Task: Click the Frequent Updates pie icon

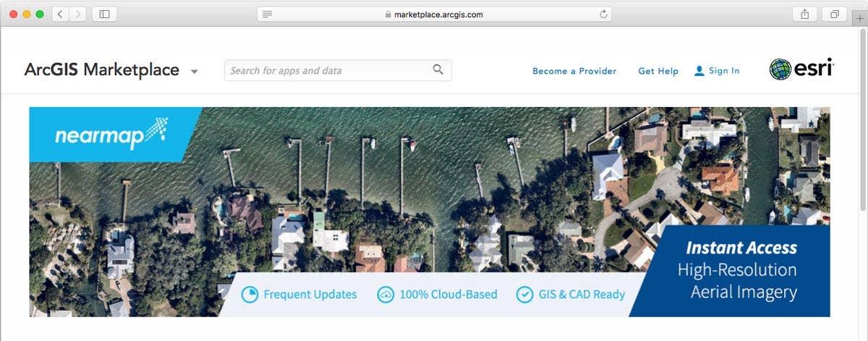Action: pos(249,295)
